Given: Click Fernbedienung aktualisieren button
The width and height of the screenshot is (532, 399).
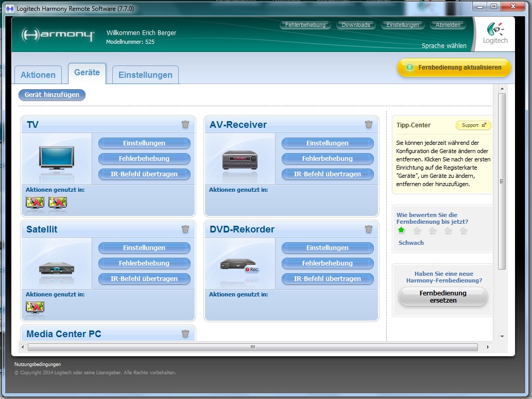Looking at the screenshot, I should [454, 68].
